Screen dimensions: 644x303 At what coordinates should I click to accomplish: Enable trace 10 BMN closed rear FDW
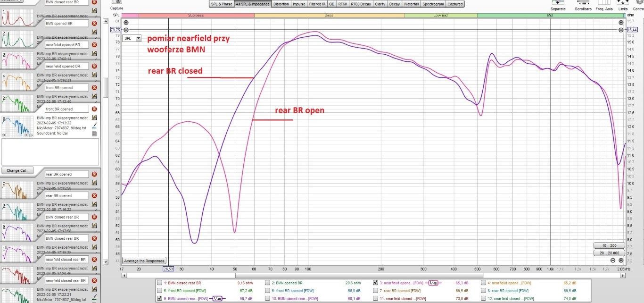pyautogui.click(x=267, y=298)
